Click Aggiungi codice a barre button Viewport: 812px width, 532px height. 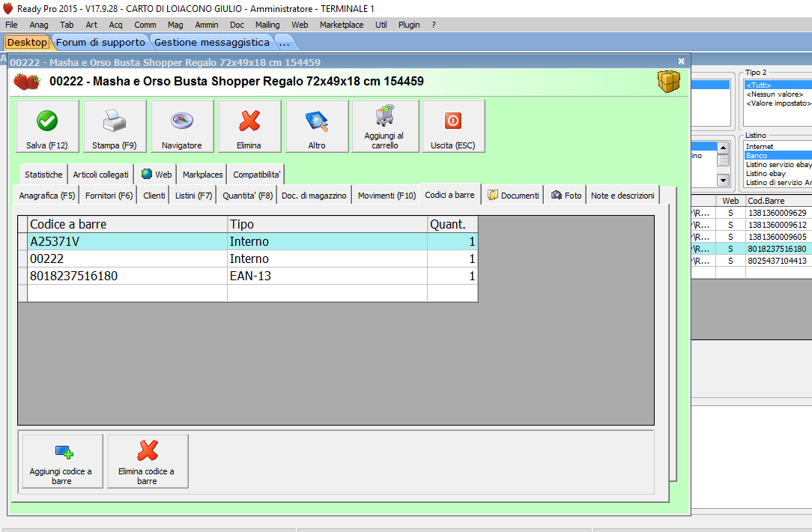click(62, 461)
